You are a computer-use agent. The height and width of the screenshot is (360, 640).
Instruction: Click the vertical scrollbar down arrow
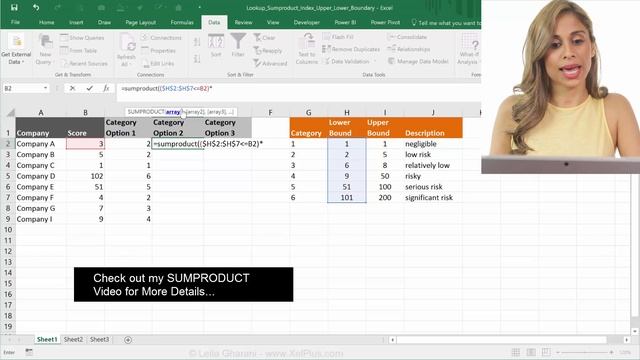point(635,331)
